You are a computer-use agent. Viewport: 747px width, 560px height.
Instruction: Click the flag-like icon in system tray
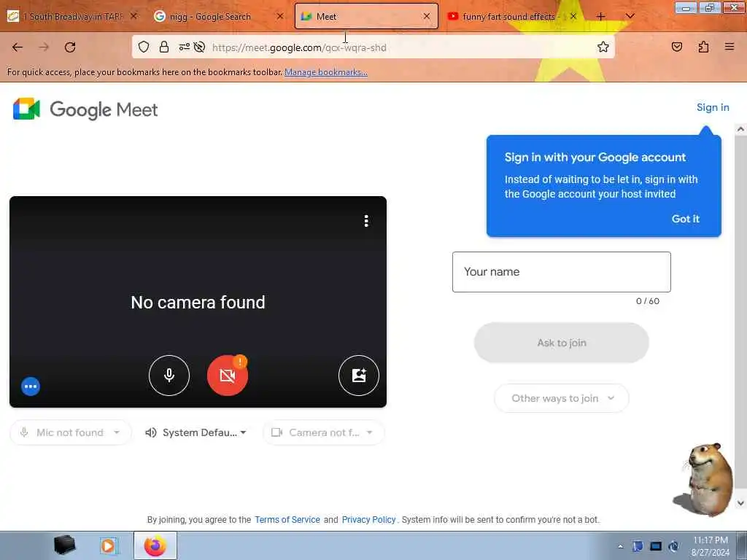pos(638,546)
